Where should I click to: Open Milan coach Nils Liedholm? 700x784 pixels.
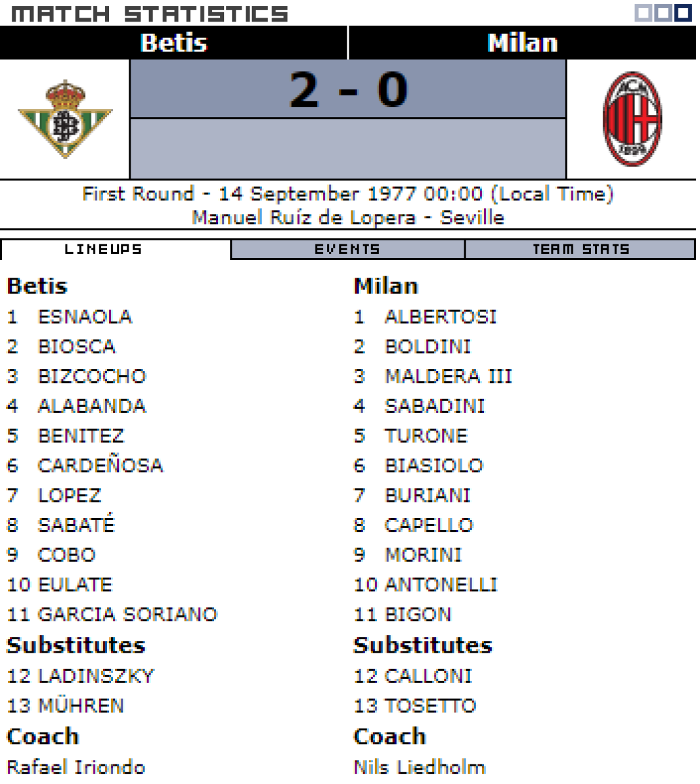point(420,767)
